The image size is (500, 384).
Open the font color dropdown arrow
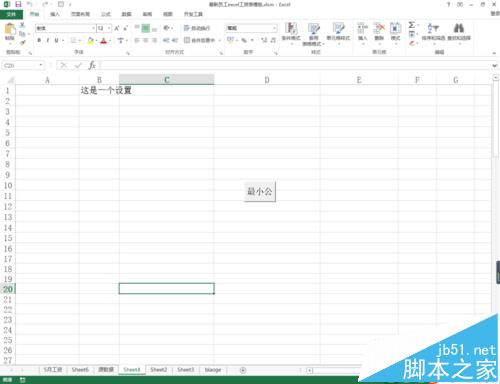click(110, 40)
